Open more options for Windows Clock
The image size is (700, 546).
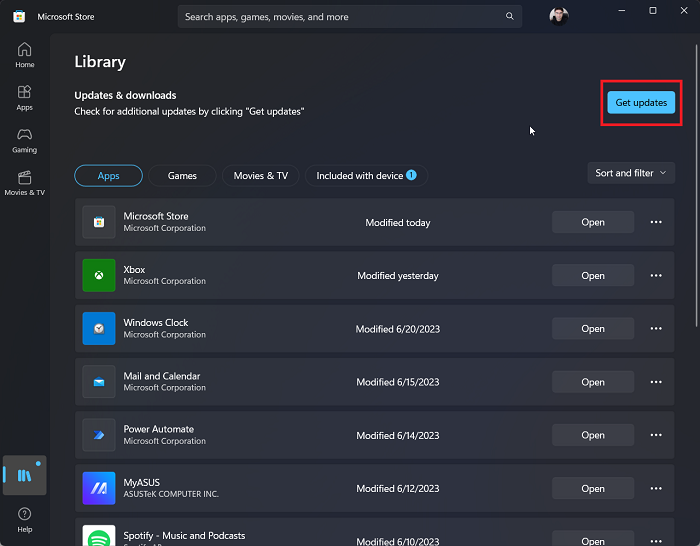click(656, 329)
